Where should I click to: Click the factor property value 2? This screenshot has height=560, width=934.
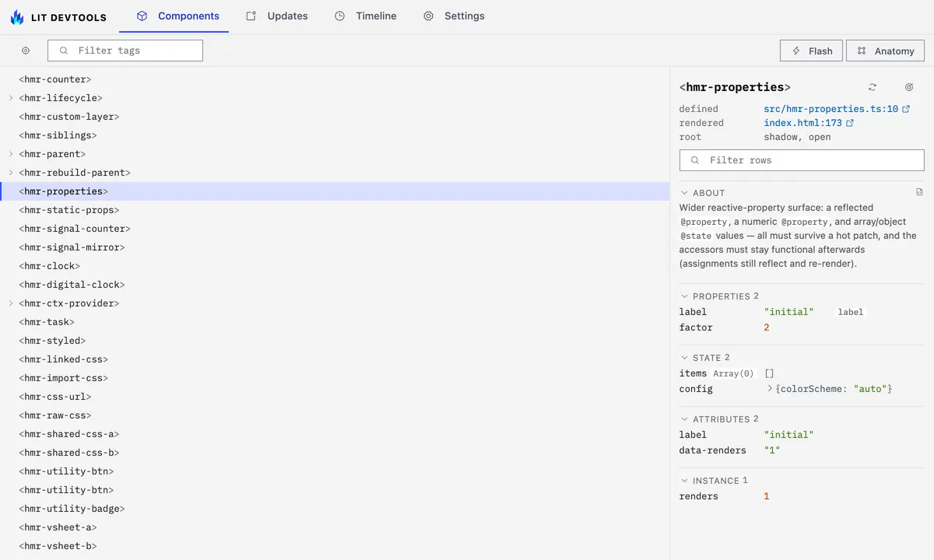point(767,327)
